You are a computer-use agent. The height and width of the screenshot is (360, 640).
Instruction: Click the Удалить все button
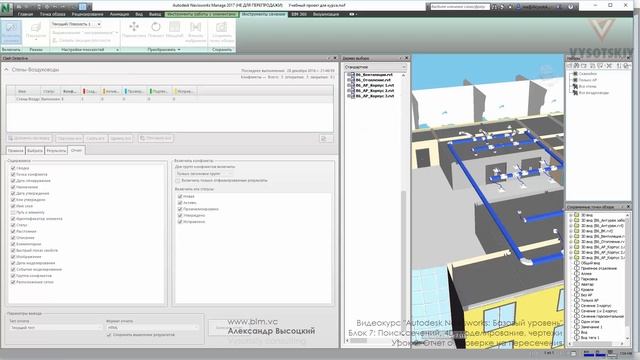pos(121,139)
